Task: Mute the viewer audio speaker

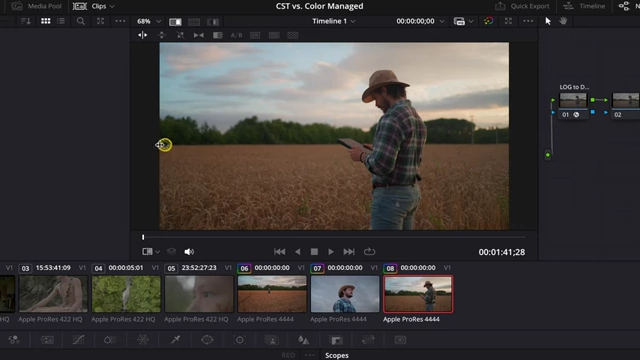Action: pyautogui.click(x=189, y=252)
